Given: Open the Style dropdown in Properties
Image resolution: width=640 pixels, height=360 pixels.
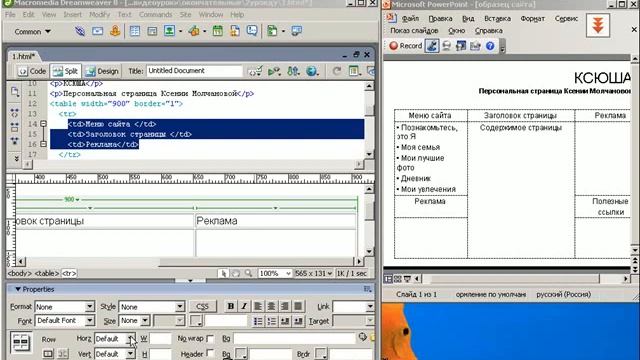Looking at the screenshot, I should pos(180,307).
